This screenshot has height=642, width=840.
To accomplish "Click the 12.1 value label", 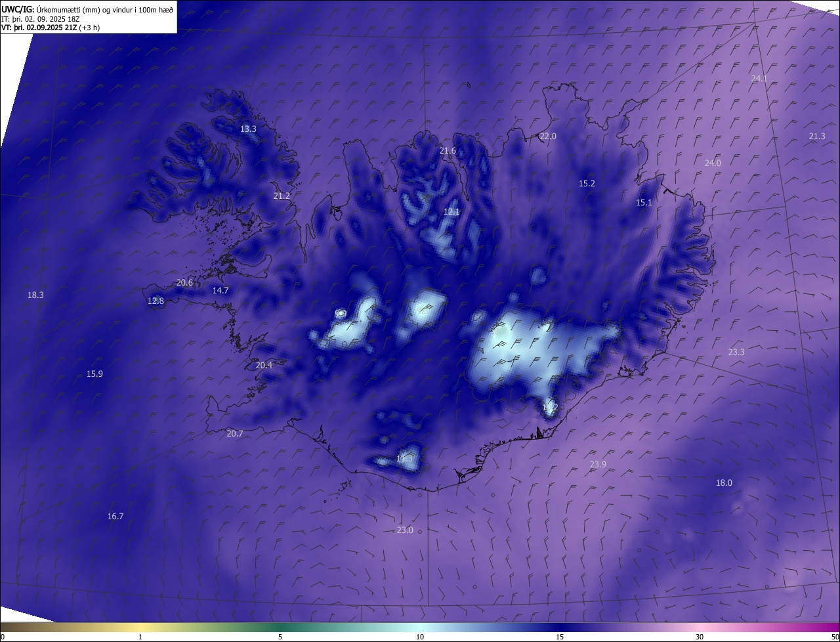I will tap(451, 211).
